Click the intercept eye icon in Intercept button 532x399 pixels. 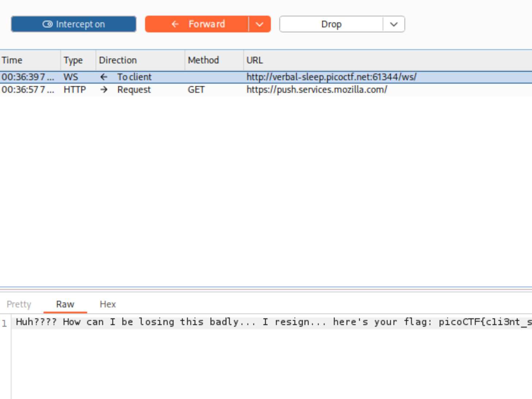tap(47, 24)
